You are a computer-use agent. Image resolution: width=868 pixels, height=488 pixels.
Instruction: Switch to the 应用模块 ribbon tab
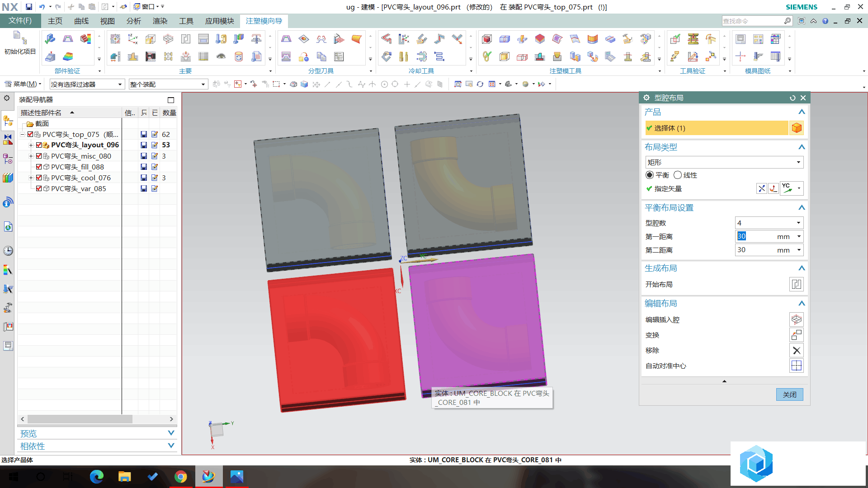(220, 21)
